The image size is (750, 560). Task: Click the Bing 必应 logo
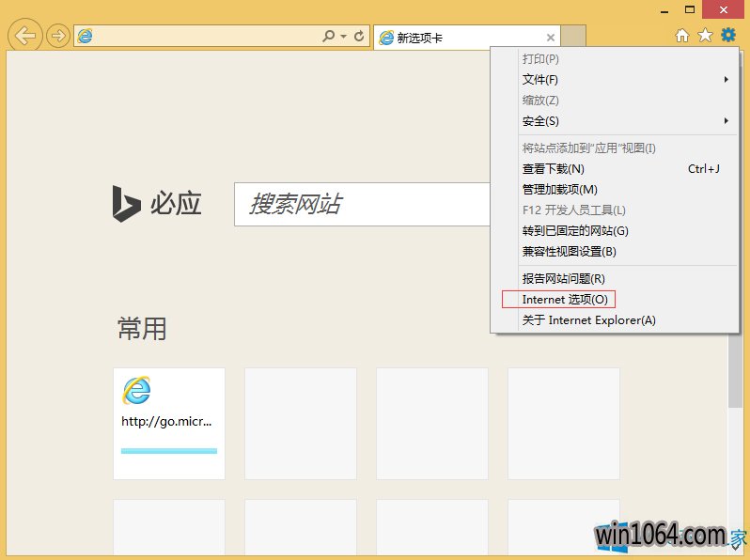pyautogui.click(x=157, y=204)
